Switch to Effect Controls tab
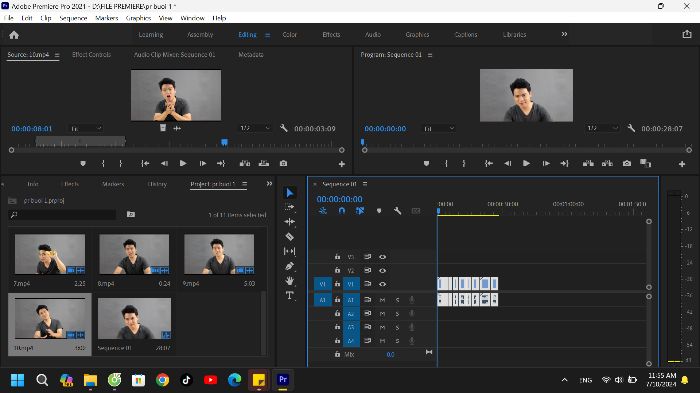 point(92,54)
